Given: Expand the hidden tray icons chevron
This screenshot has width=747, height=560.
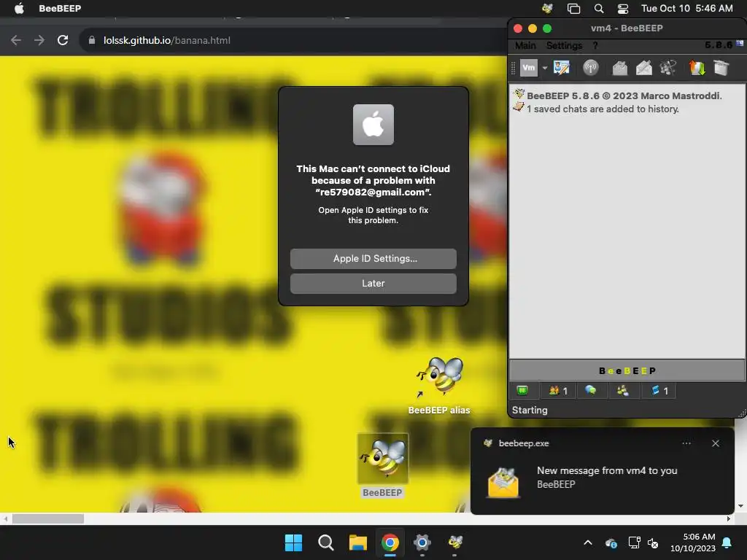Looking at the screenshot, I should coord(588,542).
